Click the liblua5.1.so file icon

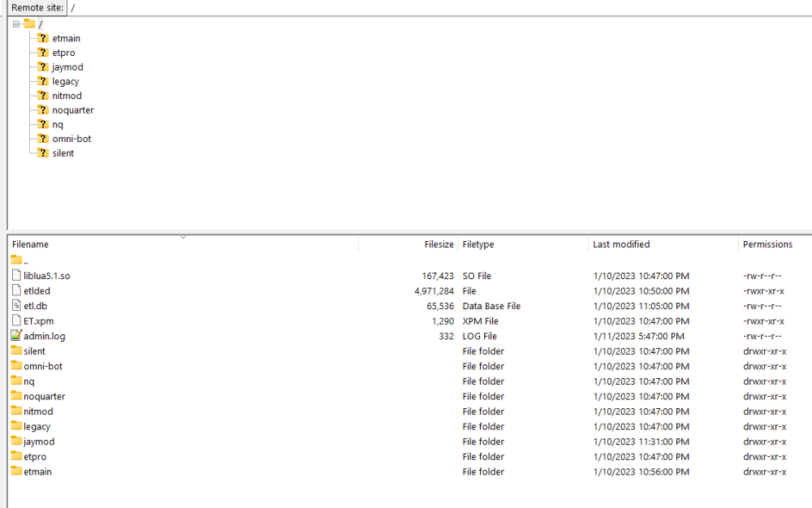[17, 276]
